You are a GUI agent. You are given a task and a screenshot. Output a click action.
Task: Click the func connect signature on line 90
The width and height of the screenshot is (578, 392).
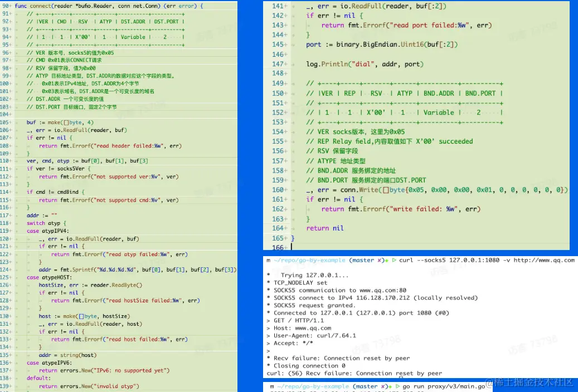[x=109, y=6]
